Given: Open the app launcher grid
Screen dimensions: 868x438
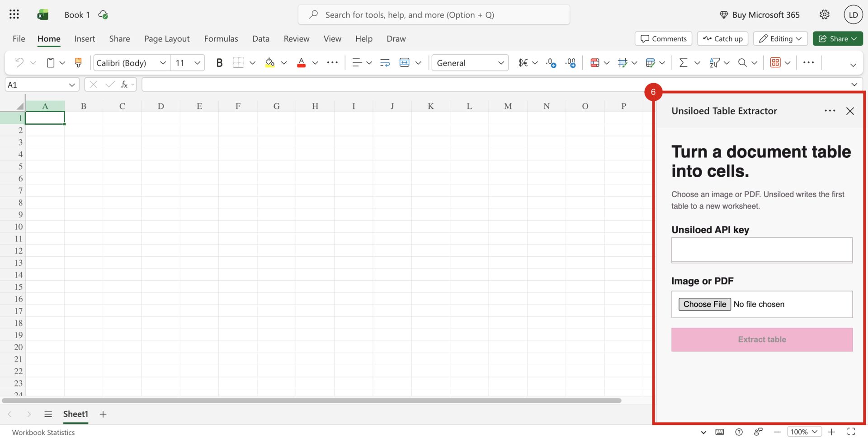Looking at the screenshot, I should click(x=14, y=14).
